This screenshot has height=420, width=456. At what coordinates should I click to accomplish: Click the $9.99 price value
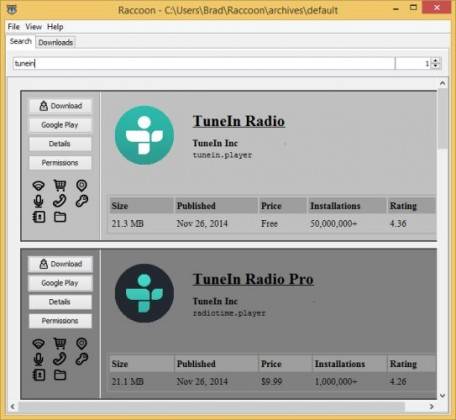pyautogui.click(x=271, y=381)
